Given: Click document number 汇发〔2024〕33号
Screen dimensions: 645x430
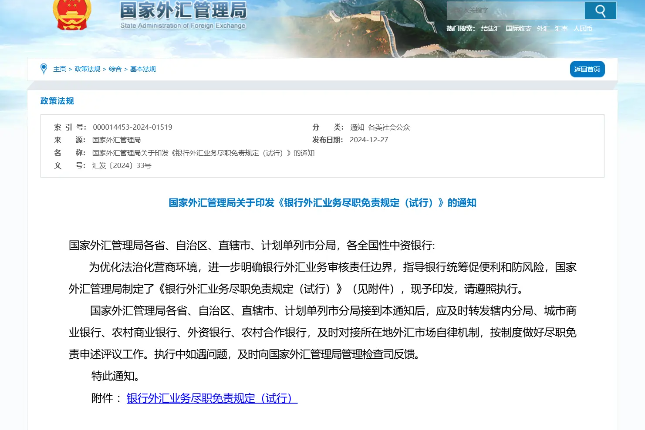Looking at the screenshot, I should (x=122, y=165).
